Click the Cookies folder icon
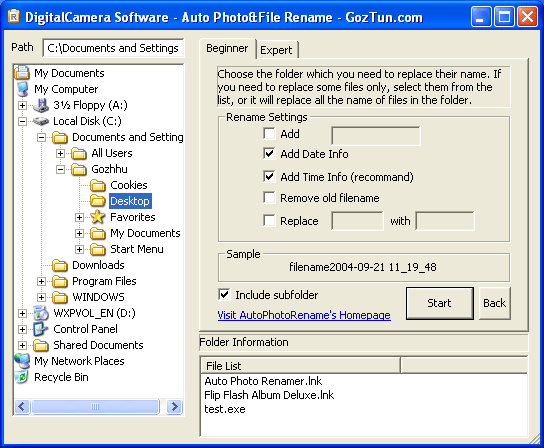Image resolution: width=544 pixels, height=448 pixels. pyautogui.click(x=98, y=185)
